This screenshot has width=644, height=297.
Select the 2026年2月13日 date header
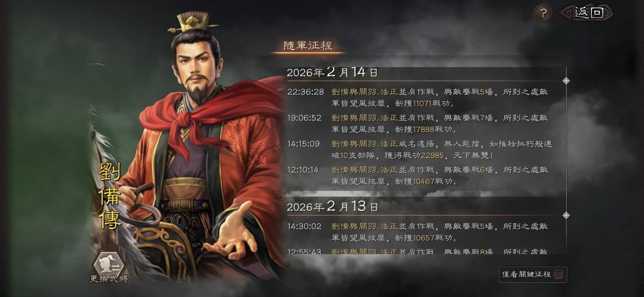(x=332, y=206)
